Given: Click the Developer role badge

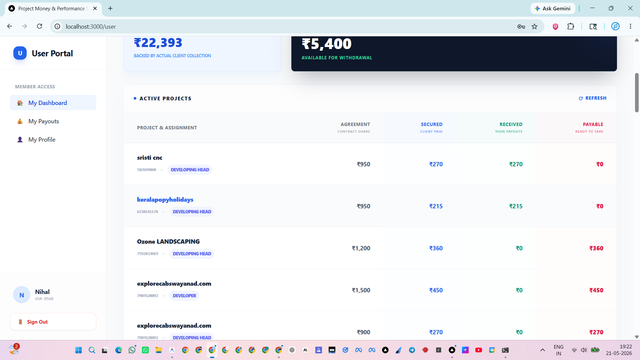Looking at the screenshot, I should (x=184, y=296).
